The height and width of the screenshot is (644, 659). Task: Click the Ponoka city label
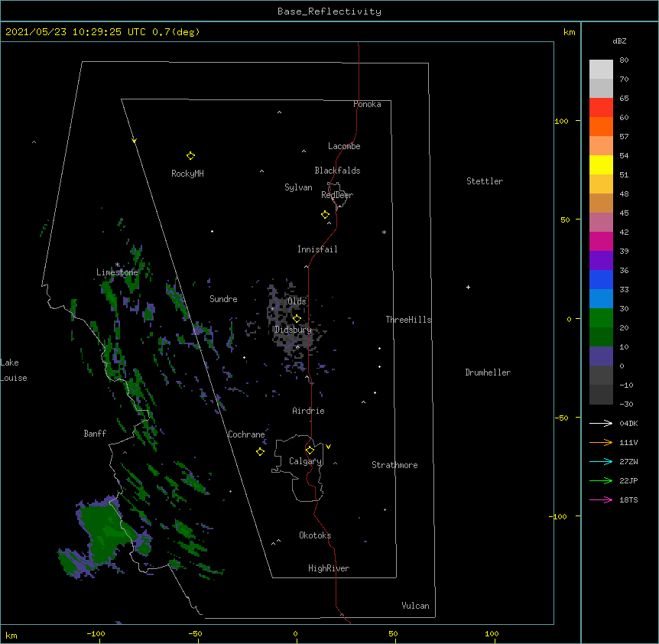click(x=367, y=104)
